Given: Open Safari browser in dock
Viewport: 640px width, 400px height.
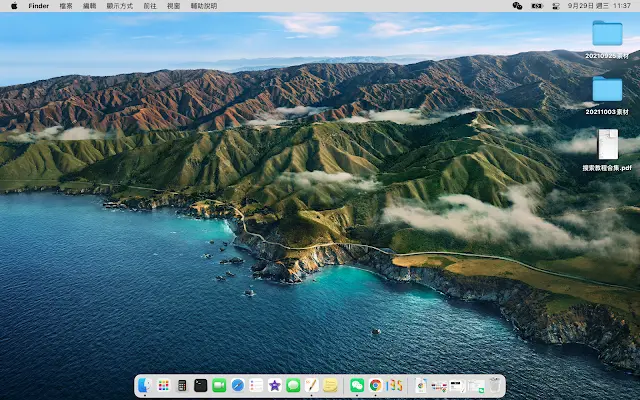Looking at the screenshot, I should click(237, 385).
